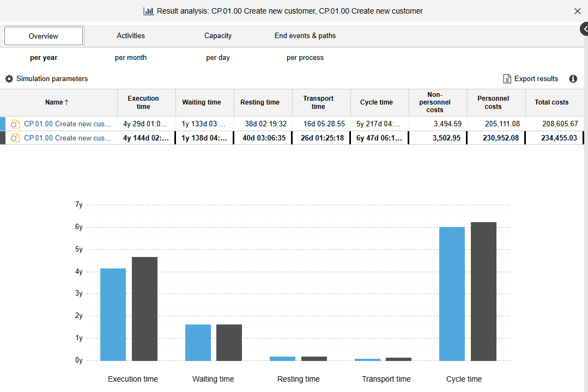Go to End events & paths tab

tap(305, 36)
